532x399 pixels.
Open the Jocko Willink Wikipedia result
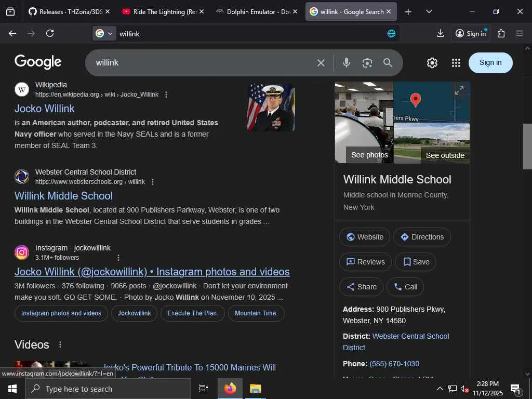pos(45,109)
